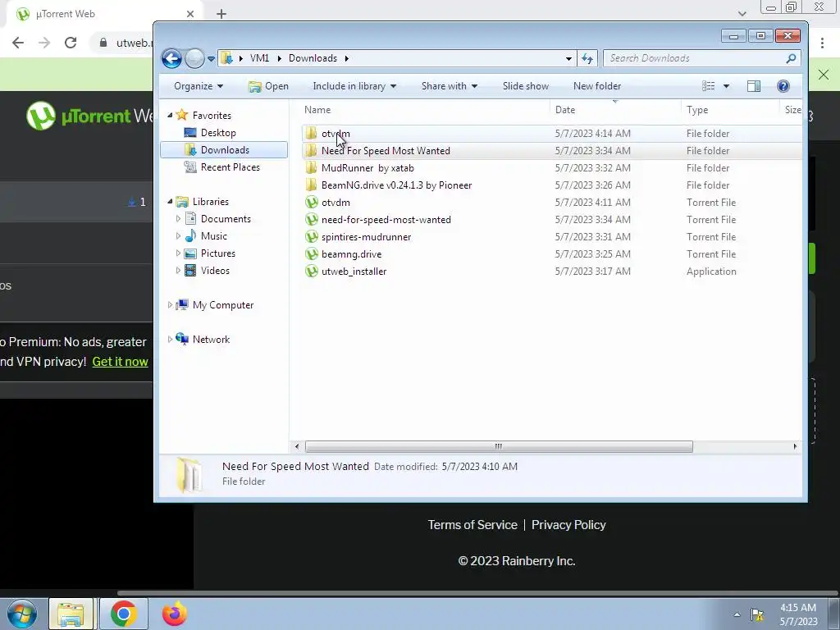Show hidden system tray icons
This screenshot has width=840, height=630.
pyautogui.click(x=737, y=614)
